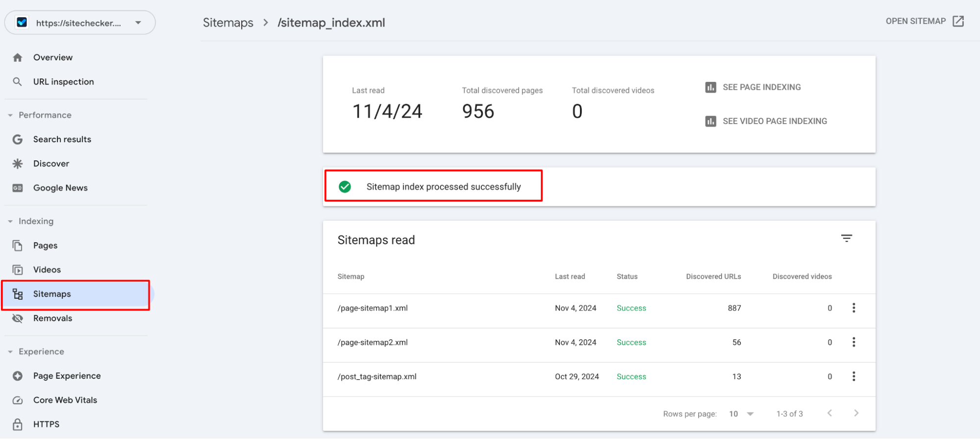Go back to Sitemaps breadcrumb
This screenshot has height=439, width=980.
pyautogui.click(x=228, y=23)
